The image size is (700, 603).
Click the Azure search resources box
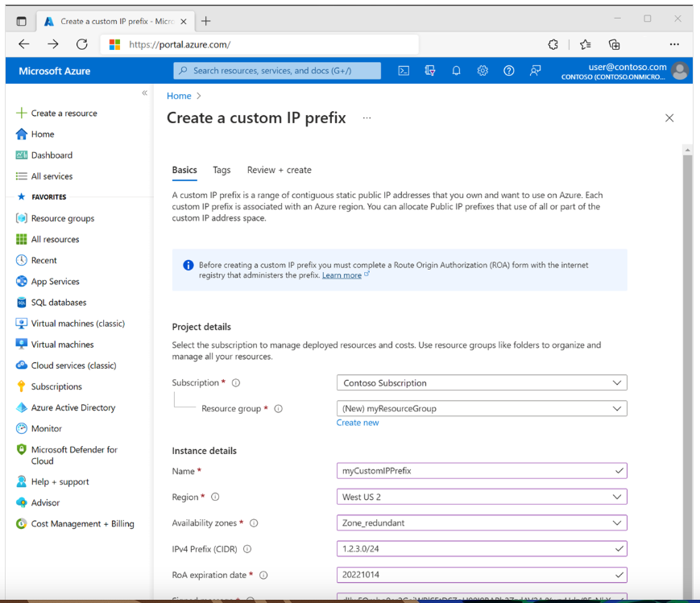(277, 71)
